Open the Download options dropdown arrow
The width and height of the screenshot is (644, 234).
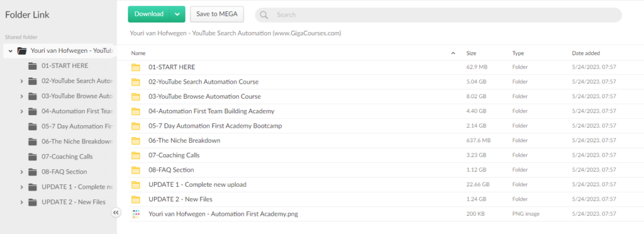click(x=177, y=14)
